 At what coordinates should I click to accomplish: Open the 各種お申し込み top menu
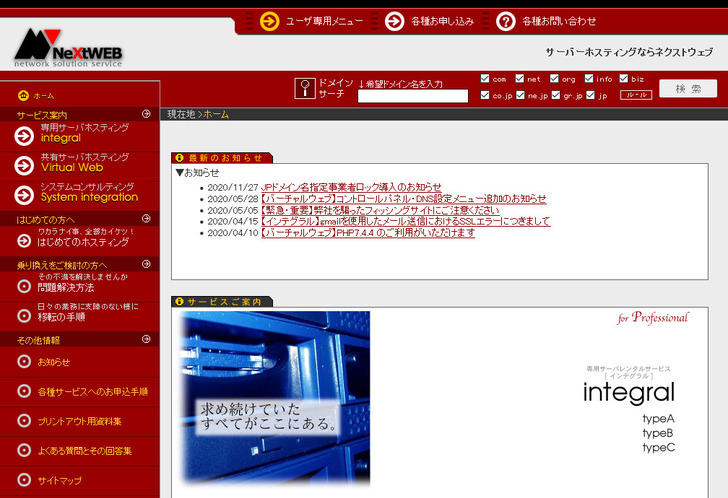tap(430, 21)
